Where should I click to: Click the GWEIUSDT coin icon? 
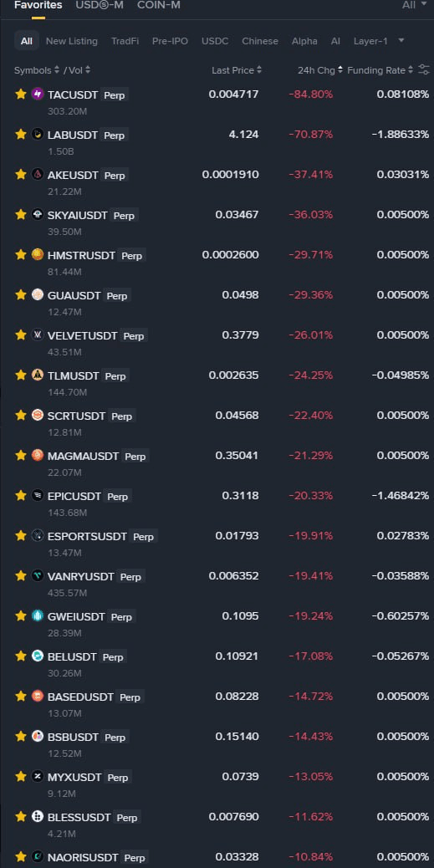pyautogui.click(x=37, y=615)
